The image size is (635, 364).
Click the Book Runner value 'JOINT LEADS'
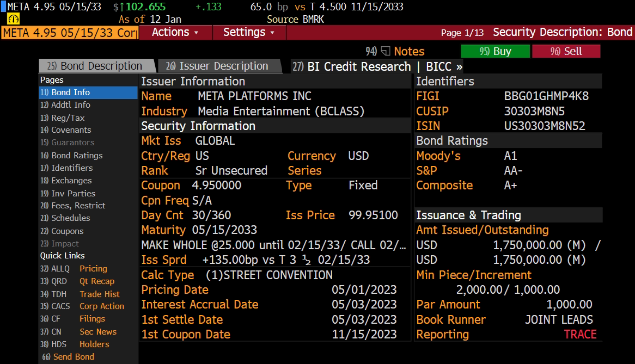pos(559,320)
